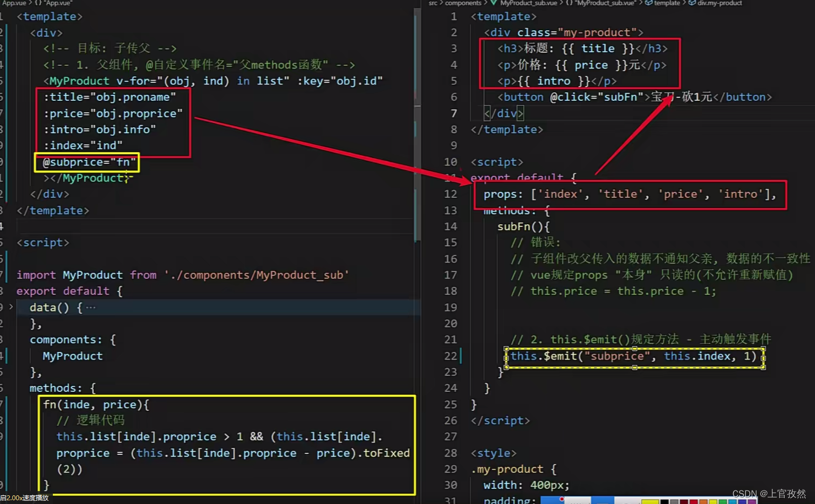Screen dimensions: 815x504
Task: Open the MyProduct_sub.vue file breadcrumb
Action: [529, 3]
